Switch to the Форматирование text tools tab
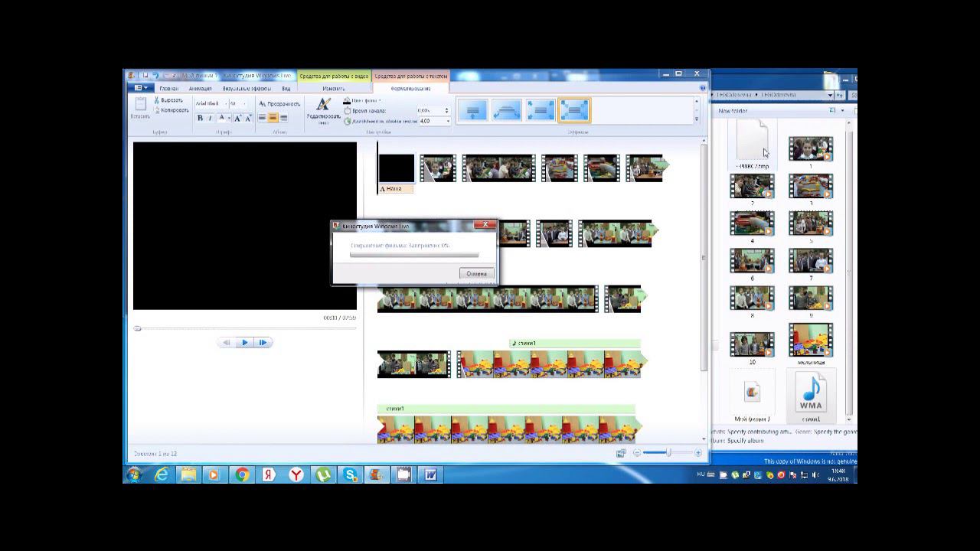The image size is (980, 551). click(410, 88)
